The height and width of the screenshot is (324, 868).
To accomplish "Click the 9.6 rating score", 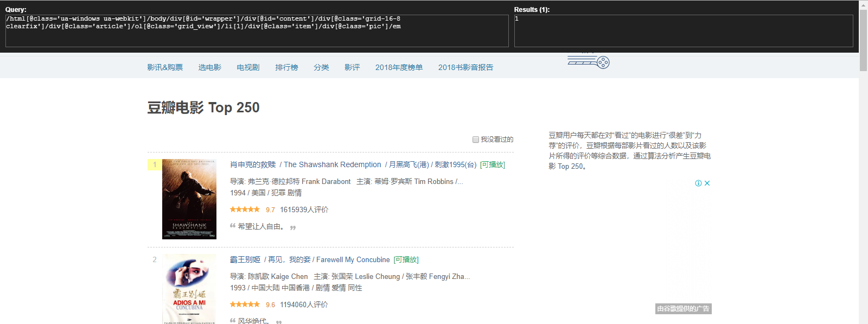I will click(270, 304).
